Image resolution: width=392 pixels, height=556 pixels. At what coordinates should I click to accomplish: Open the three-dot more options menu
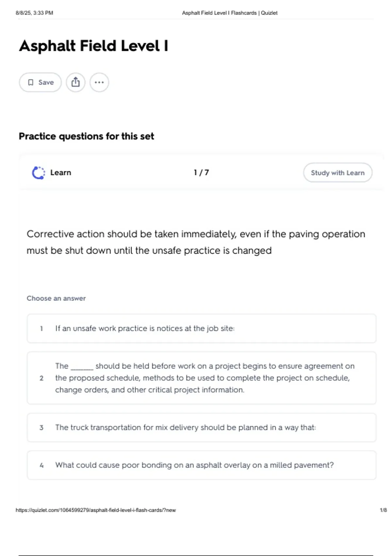point(99,82)
